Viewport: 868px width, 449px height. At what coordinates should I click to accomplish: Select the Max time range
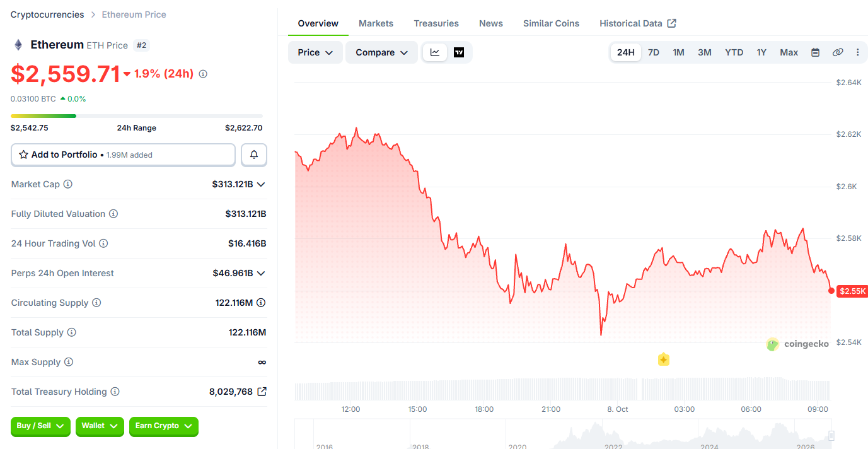point(789,52)
